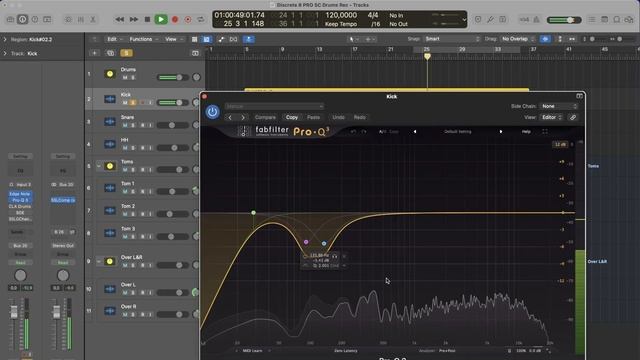Click the Capture Recording button
Viewport: 640px width, 360px height.
[x=188, y=19]
